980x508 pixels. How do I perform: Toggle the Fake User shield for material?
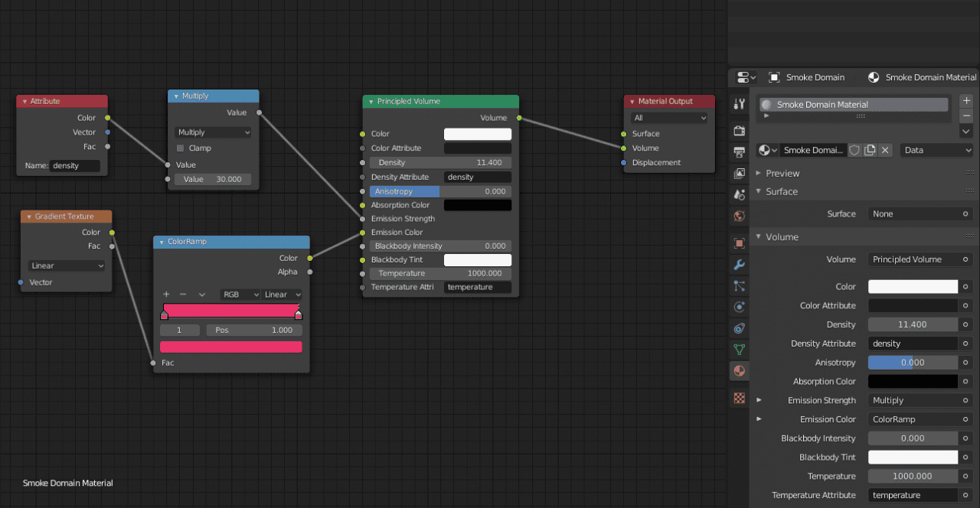pos(855,150)
